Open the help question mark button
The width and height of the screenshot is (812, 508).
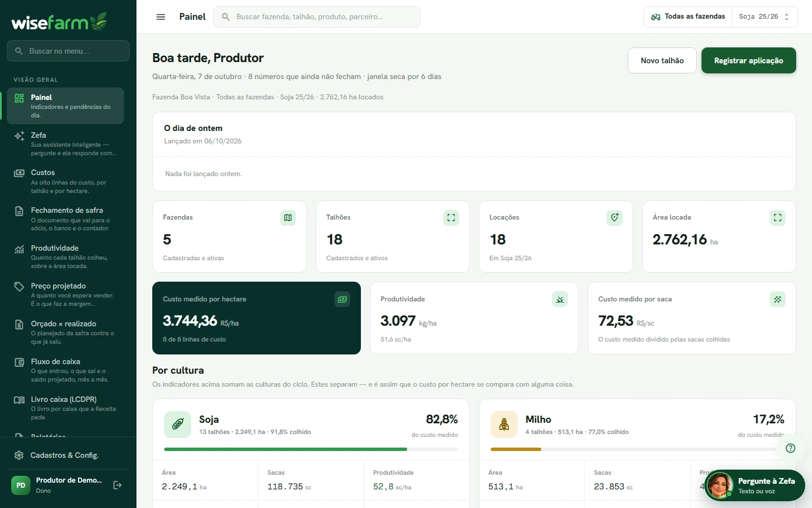click(791, 448)
